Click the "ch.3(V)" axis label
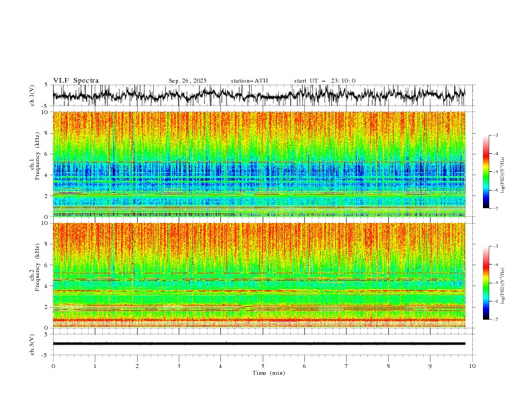Screen dimensions: 532x411 tap(32, 345)
